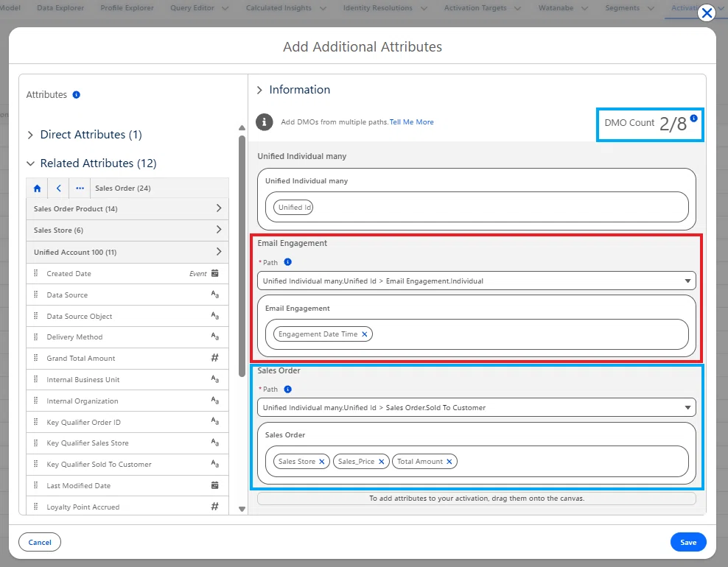This screenshot has height=567, width=728.
Task: Remove the Sales_Price attribute pill
Action: pos(381,462)
